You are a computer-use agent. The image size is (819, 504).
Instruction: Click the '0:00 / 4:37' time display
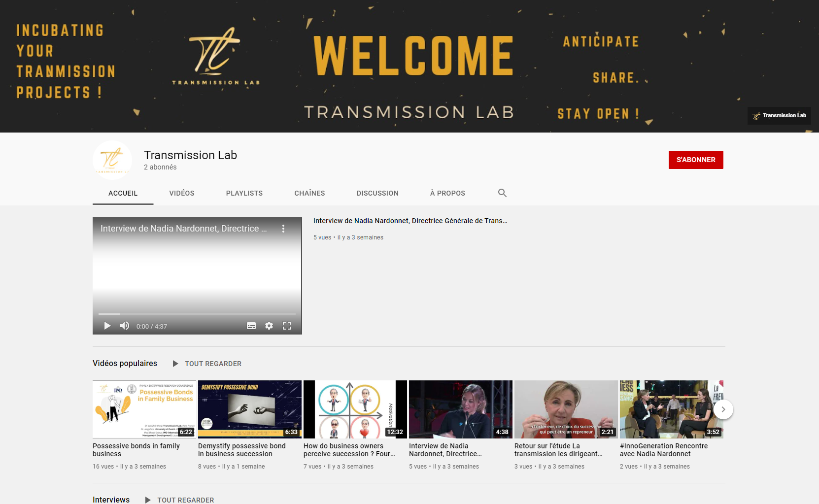click(152, 326)
